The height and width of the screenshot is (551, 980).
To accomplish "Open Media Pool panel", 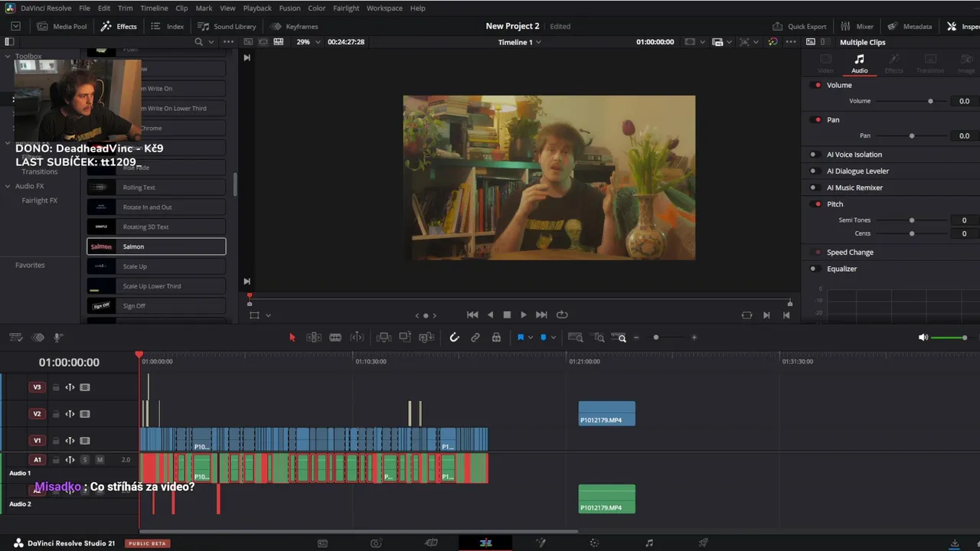I will 62,26.
